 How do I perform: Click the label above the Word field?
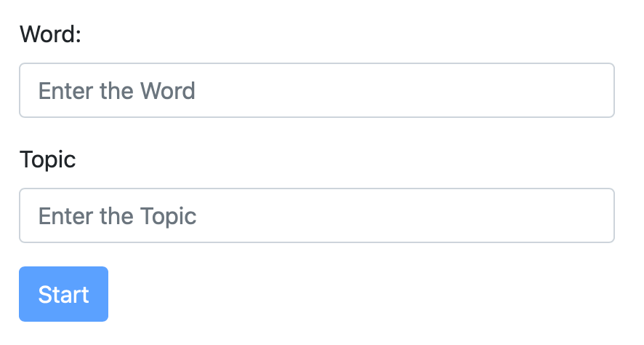coord(50,34)
